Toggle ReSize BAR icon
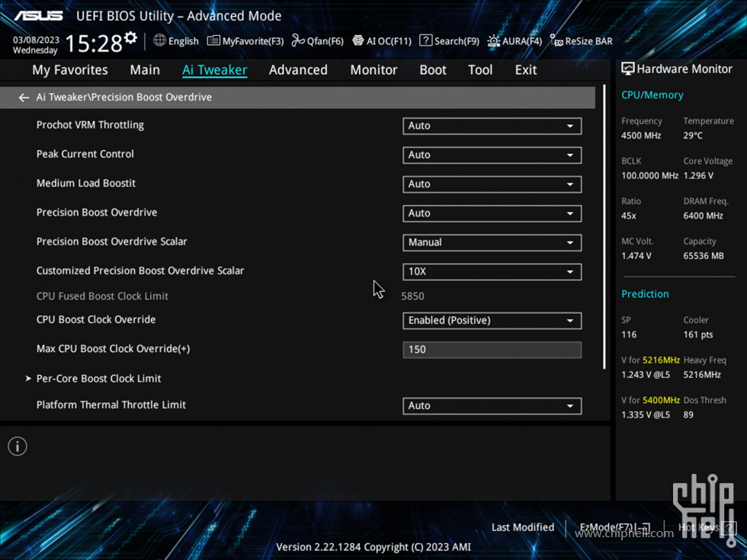 (556, 40)
